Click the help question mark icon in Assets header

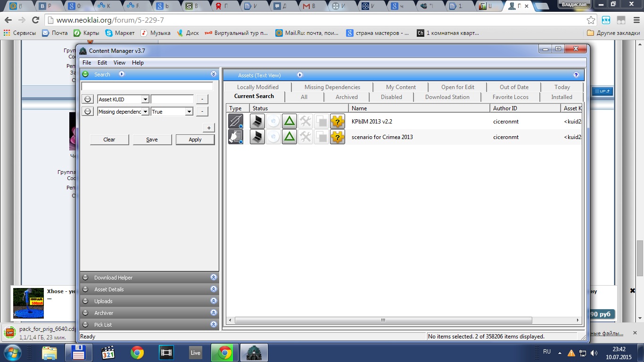point(576,75)
